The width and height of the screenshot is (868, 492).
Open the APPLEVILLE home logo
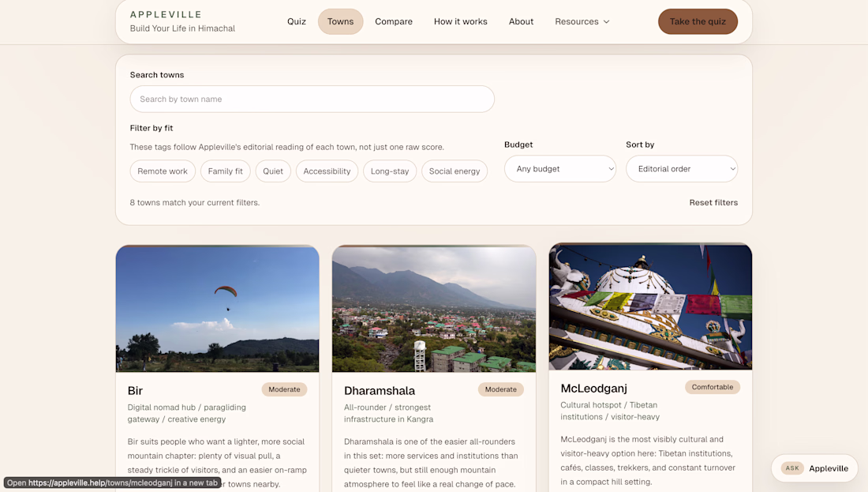click(x=166, y=14)
